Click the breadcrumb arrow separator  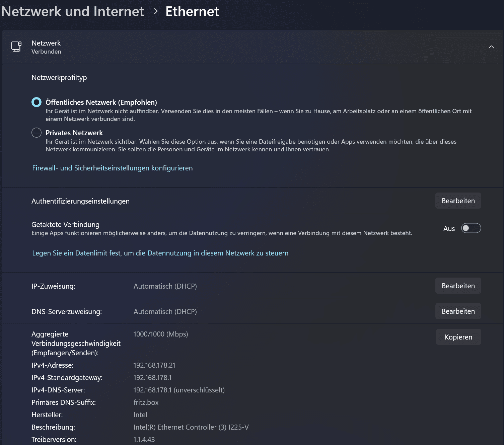pyautogui.click(x=155, y=11)
